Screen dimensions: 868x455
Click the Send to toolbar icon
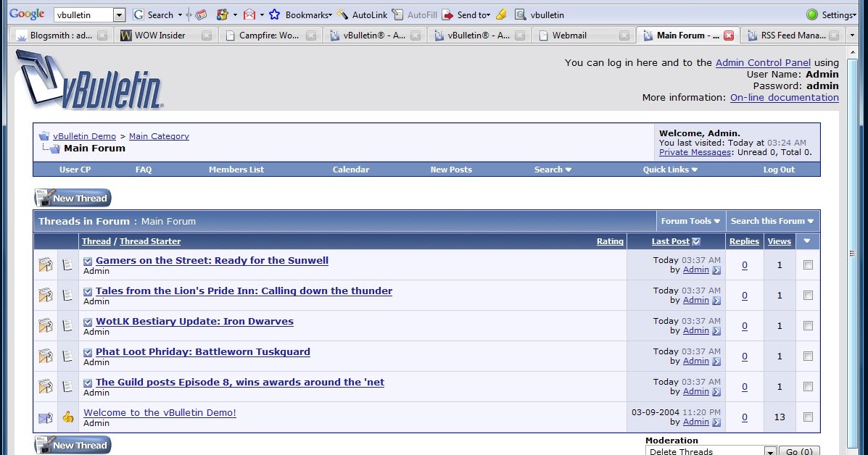[x=447, y=15]
